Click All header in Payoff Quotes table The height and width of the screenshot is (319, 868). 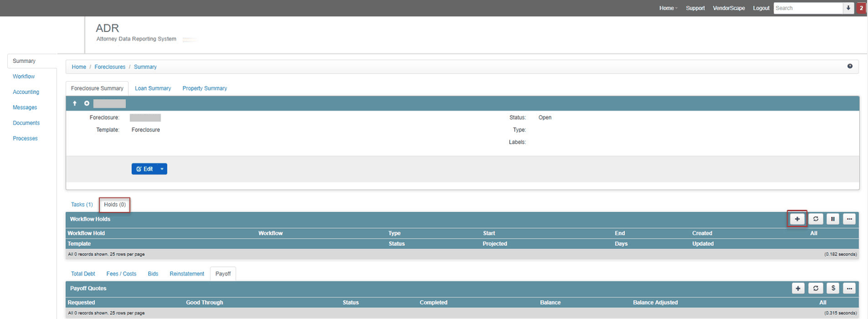point(822,302)
